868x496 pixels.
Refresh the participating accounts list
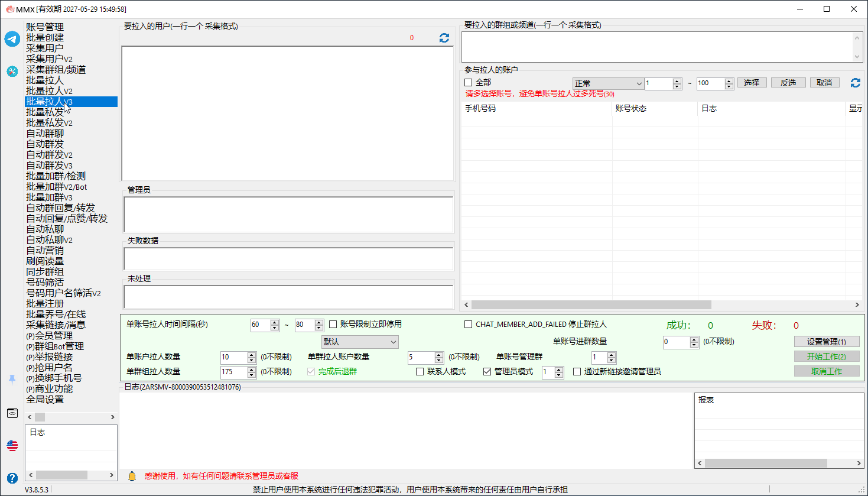point(856,83)
